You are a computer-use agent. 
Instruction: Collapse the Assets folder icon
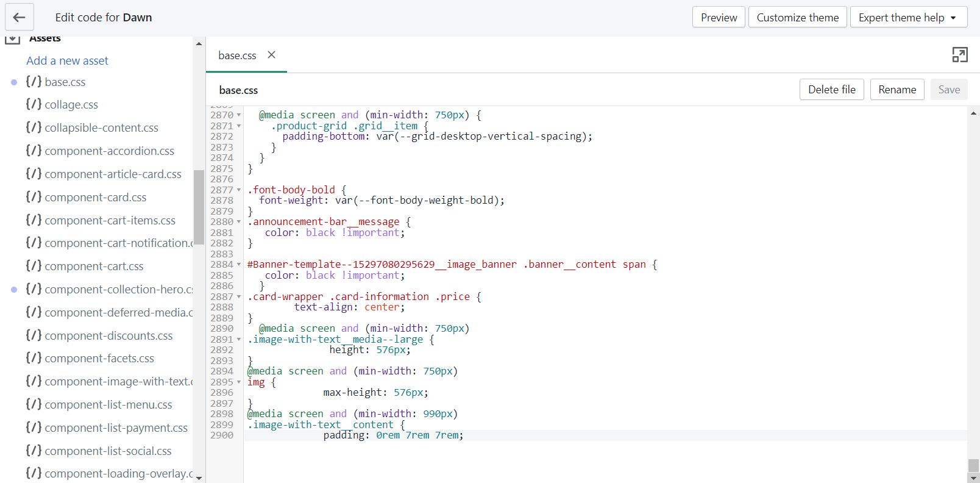[x=13, y=39]
